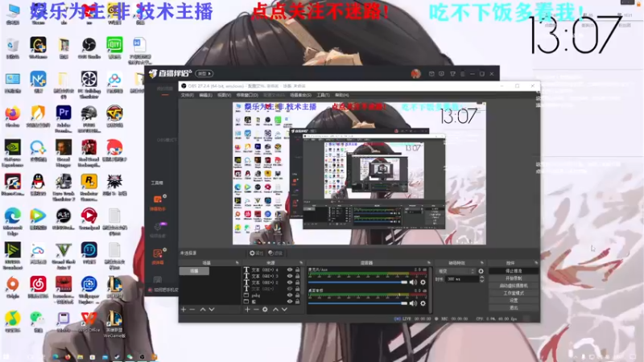Image resolution: width=644 pixels, height=362 pixels.
Task: Toggle visibility of the pubg source
Action: tap(290, 295)
